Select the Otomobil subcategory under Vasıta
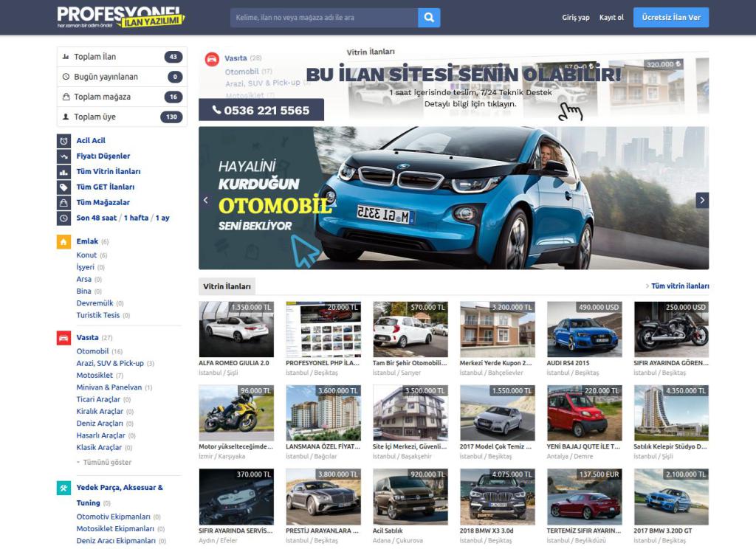Viewport: 756px width, 549px height. [92, 351]
